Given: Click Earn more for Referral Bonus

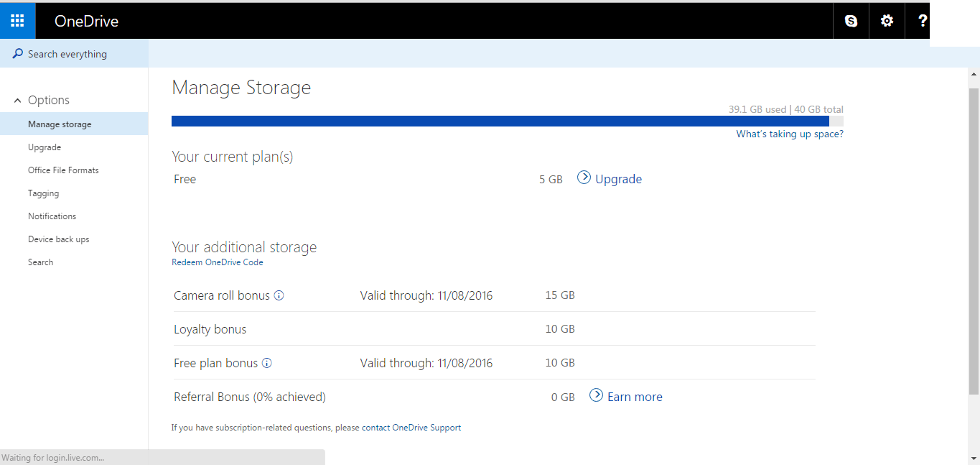Looking at the screenshot, I should click(x=635, y=395).
